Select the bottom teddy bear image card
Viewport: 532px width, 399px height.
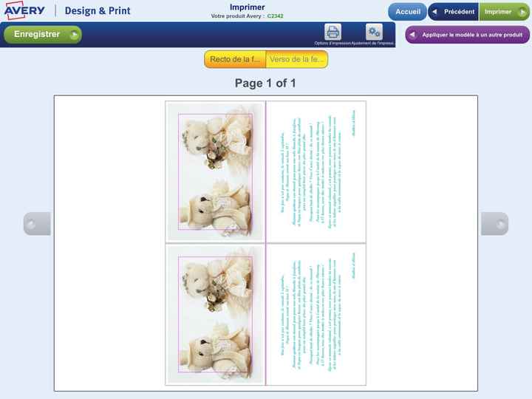tap(215, 315)
